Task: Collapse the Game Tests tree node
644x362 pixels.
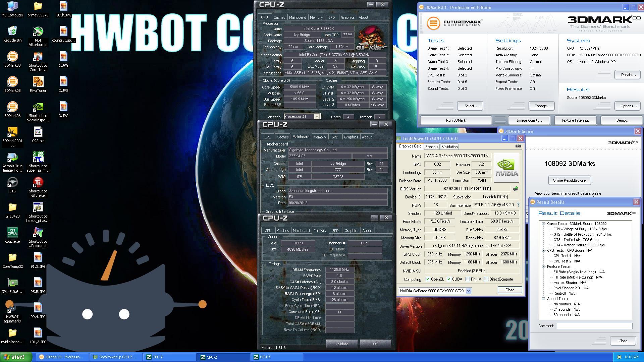Action: 544,224
